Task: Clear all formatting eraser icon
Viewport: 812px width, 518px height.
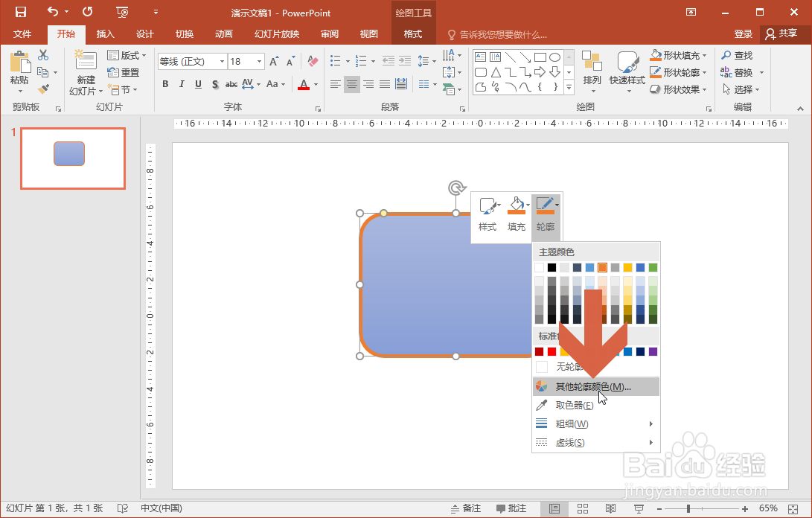Action: 313,61
